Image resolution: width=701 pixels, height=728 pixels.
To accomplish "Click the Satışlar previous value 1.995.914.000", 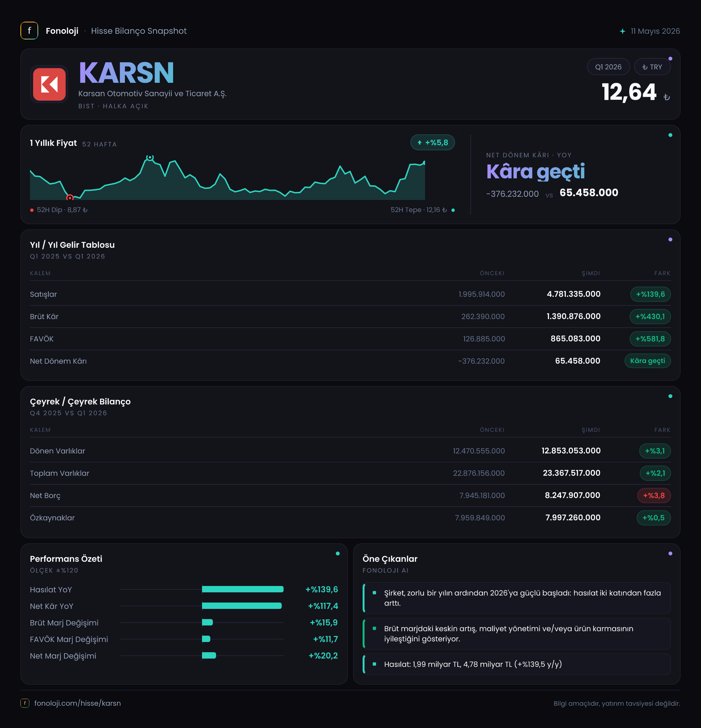I will tap(481, 294).
